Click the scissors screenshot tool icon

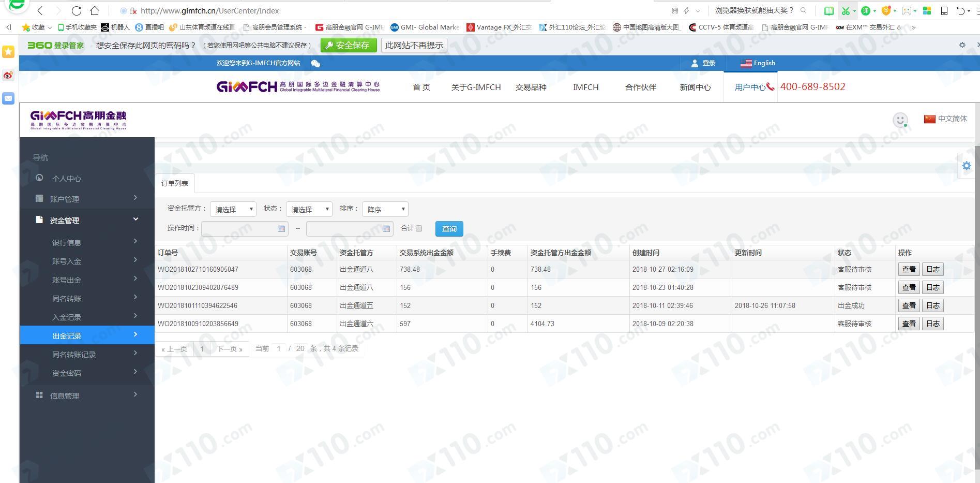[x=846, y=10]
